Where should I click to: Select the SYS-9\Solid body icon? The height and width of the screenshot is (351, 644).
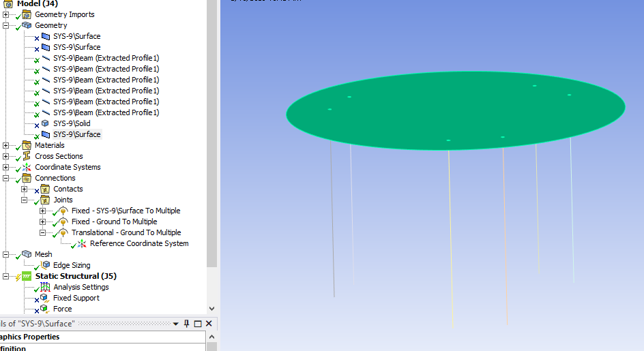click(45, 123)
